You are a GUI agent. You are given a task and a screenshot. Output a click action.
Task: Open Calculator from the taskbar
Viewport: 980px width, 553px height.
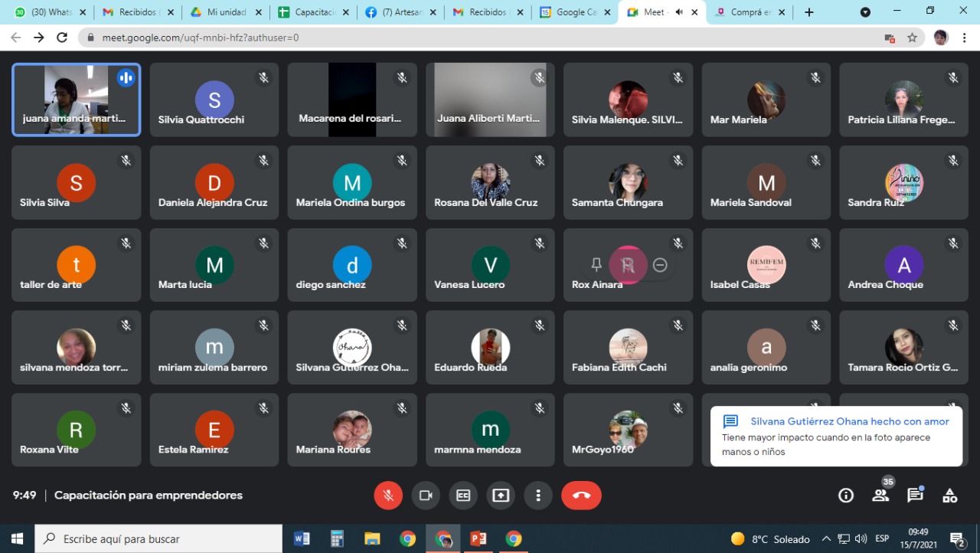pyautogui.click(x=337, y=539)
